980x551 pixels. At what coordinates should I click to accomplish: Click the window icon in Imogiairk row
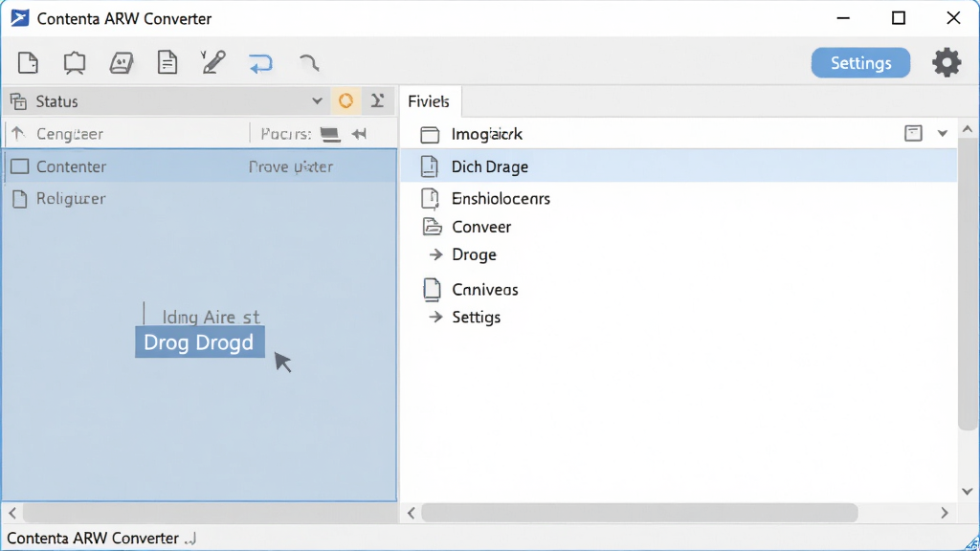tap(913, 133)
